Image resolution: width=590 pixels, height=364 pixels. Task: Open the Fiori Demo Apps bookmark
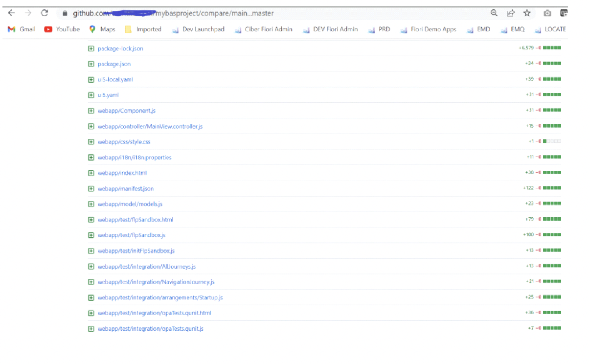point(435,29)
